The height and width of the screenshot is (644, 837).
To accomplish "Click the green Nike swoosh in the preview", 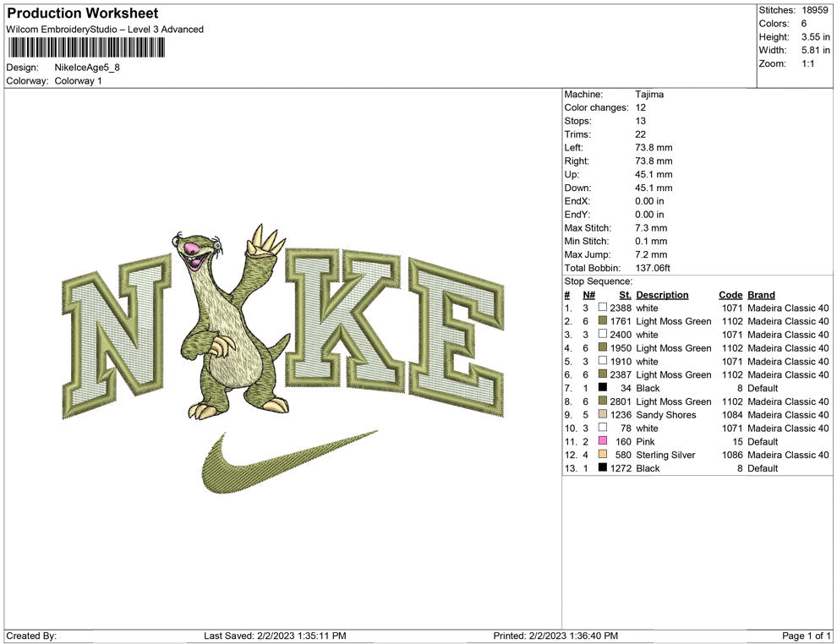I will (290, 462).
